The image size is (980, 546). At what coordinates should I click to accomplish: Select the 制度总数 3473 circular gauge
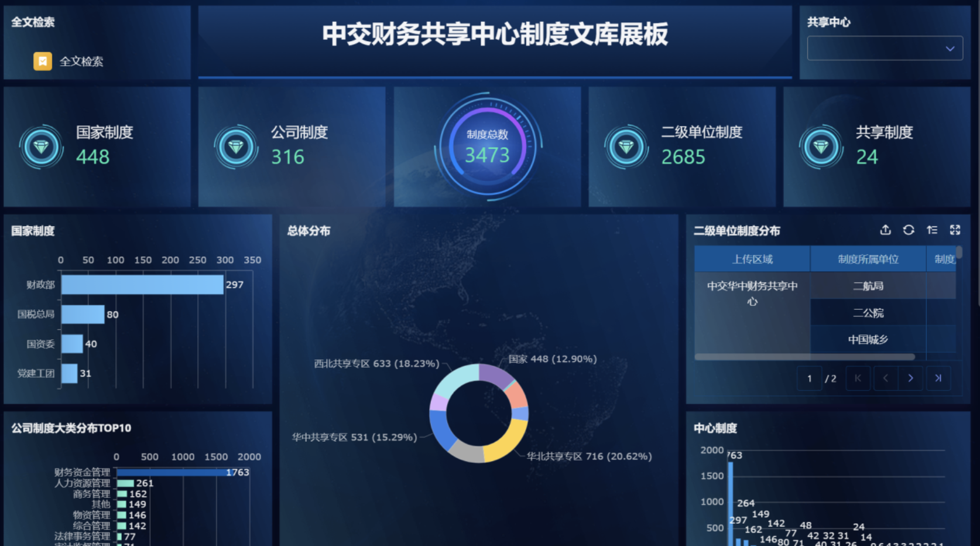click(488, 146)
